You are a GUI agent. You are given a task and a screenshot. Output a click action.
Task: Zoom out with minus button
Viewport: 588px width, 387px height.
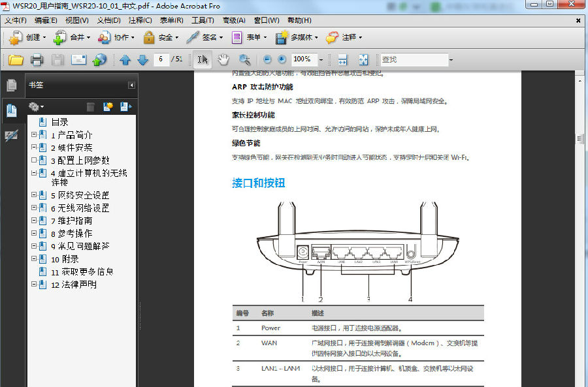(x=267, y=59)
